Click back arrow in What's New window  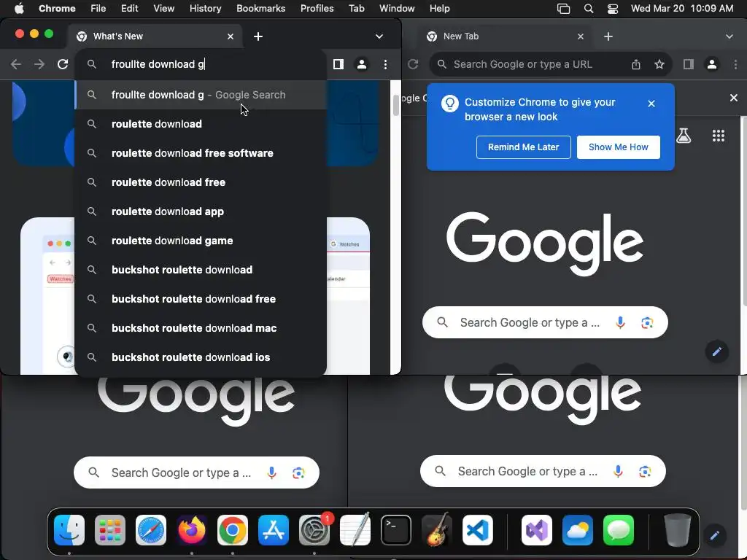16,64
